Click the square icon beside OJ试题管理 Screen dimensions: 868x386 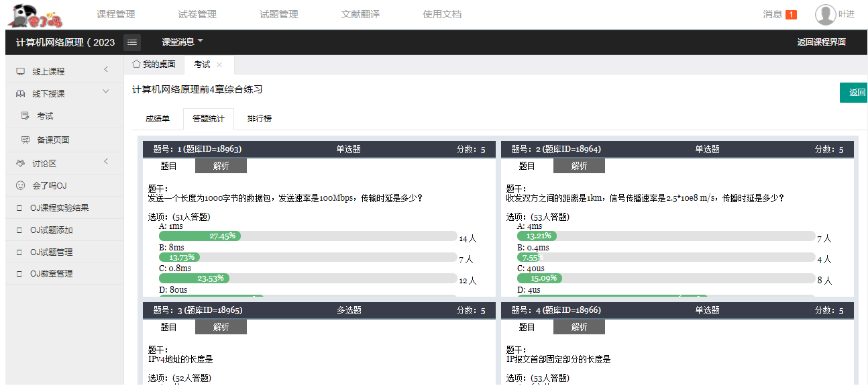pos(19,252)
